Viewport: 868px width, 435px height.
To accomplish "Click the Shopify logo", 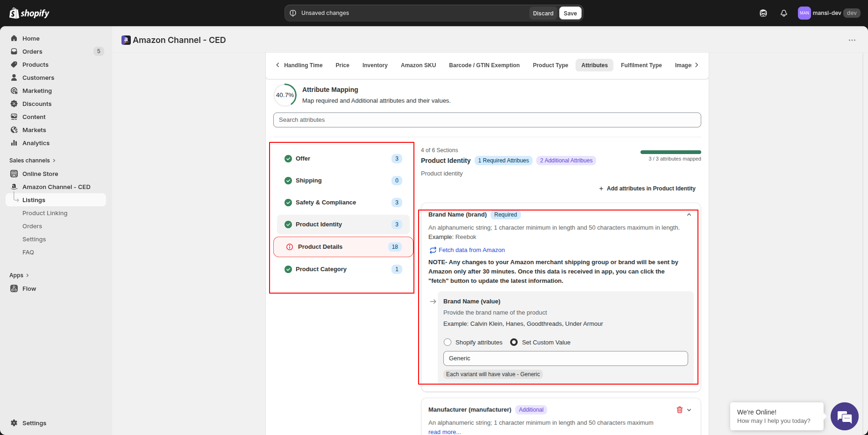I will click(29, 13).
